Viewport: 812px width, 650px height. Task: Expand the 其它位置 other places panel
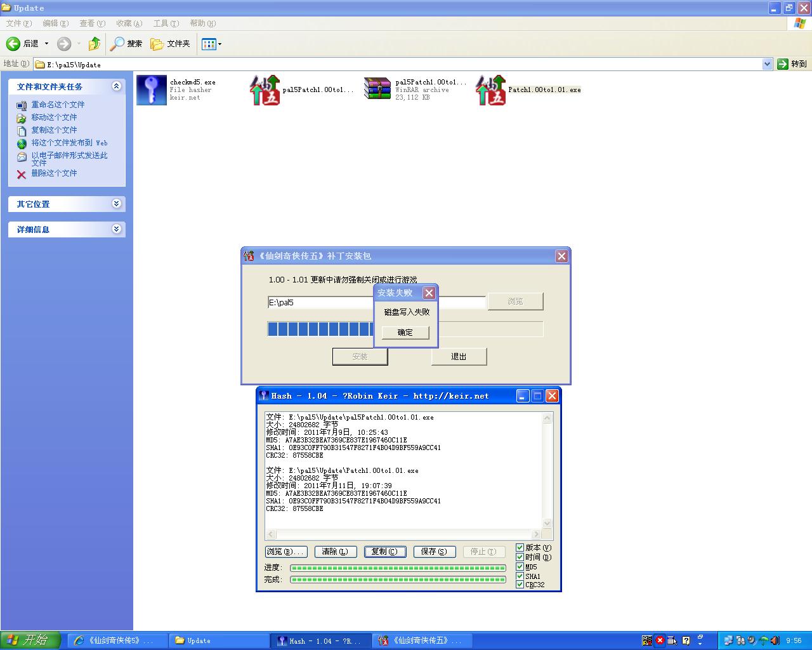pos(116,204)
